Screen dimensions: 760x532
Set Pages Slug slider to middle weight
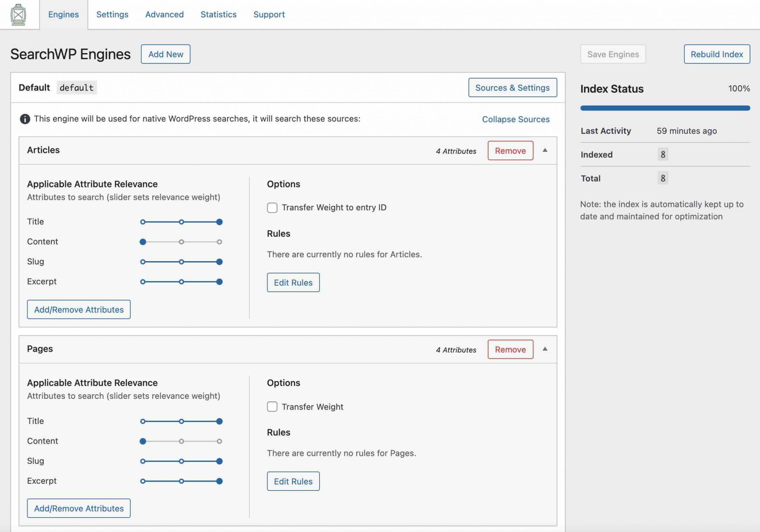(x=181, y=461)
